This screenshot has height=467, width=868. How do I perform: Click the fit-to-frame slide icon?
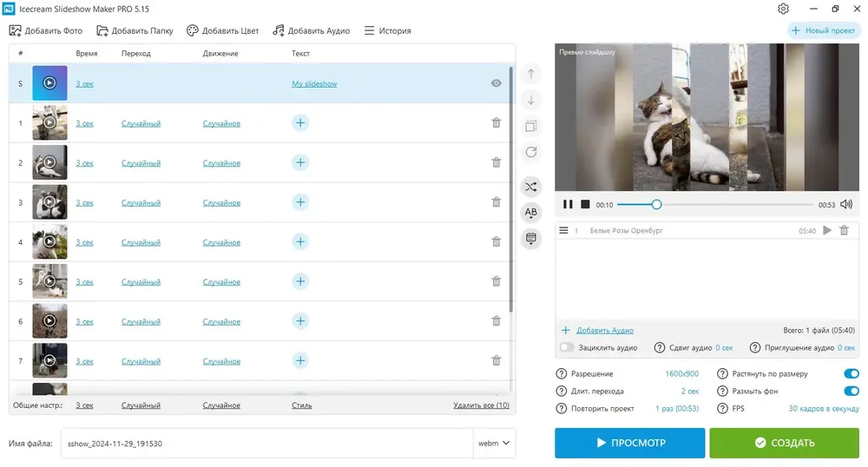pos(531,126)
